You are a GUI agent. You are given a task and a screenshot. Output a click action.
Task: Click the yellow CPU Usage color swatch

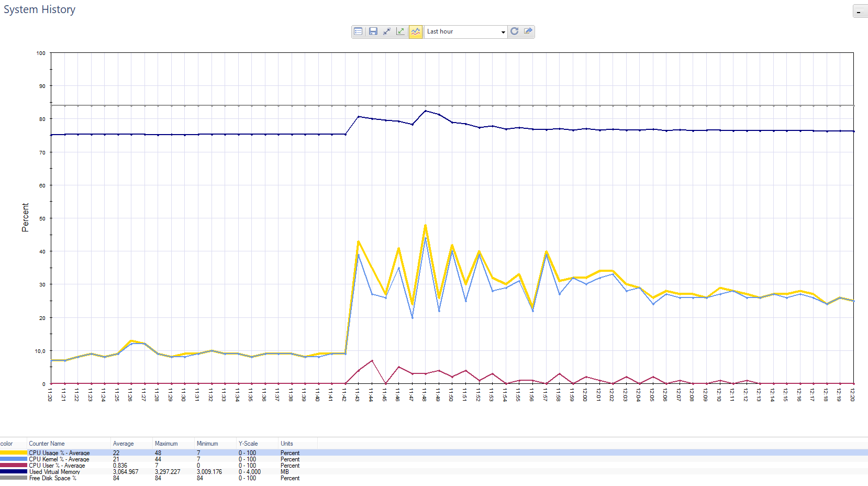click(x=14, y=452)
